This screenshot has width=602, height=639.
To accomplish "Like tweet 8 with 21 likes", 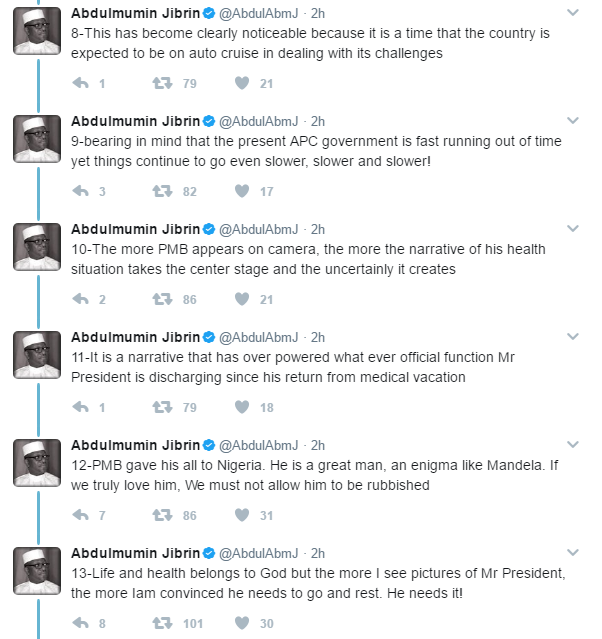I will point(242,84).
